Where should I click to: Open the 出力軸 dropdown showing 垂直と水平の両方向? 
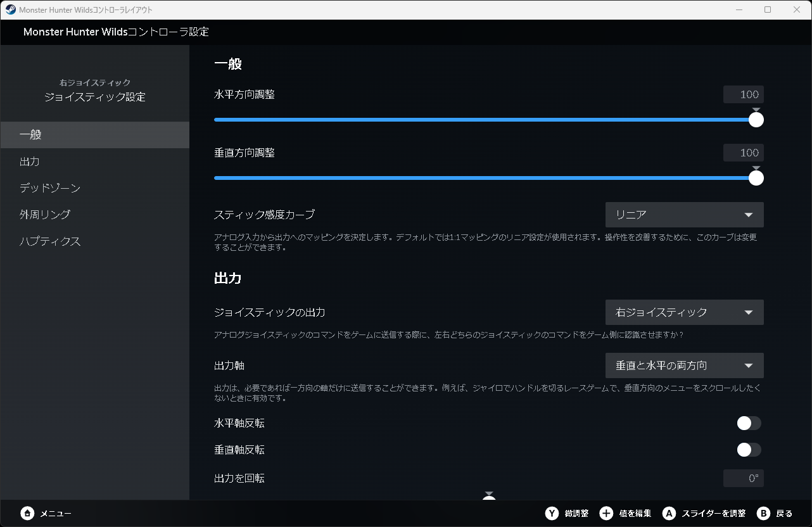coord(684,365)
